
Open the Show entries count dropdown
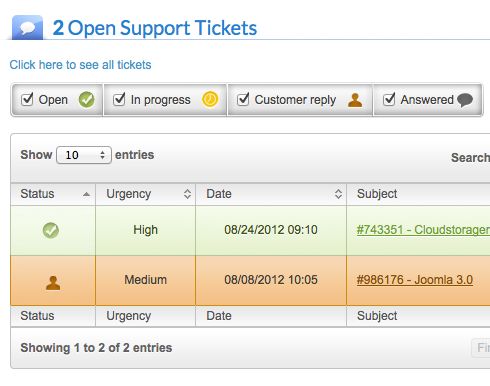(84, 155)
